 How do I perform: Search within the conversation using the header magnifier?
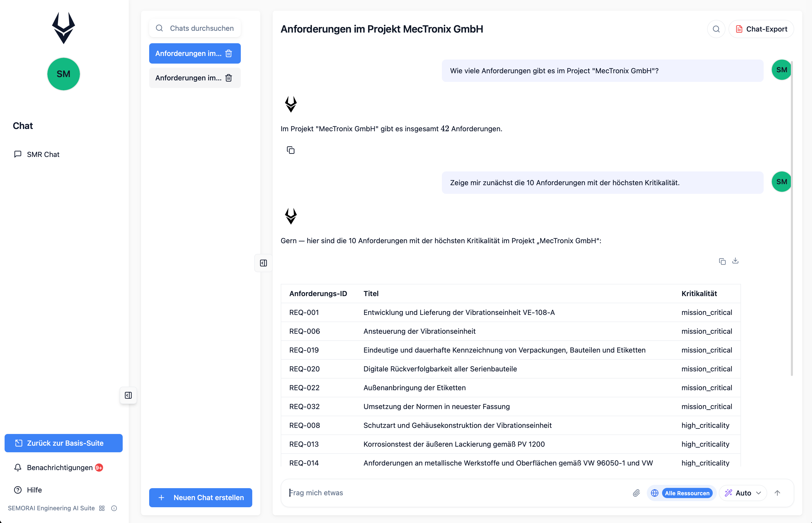click(716, 29)
